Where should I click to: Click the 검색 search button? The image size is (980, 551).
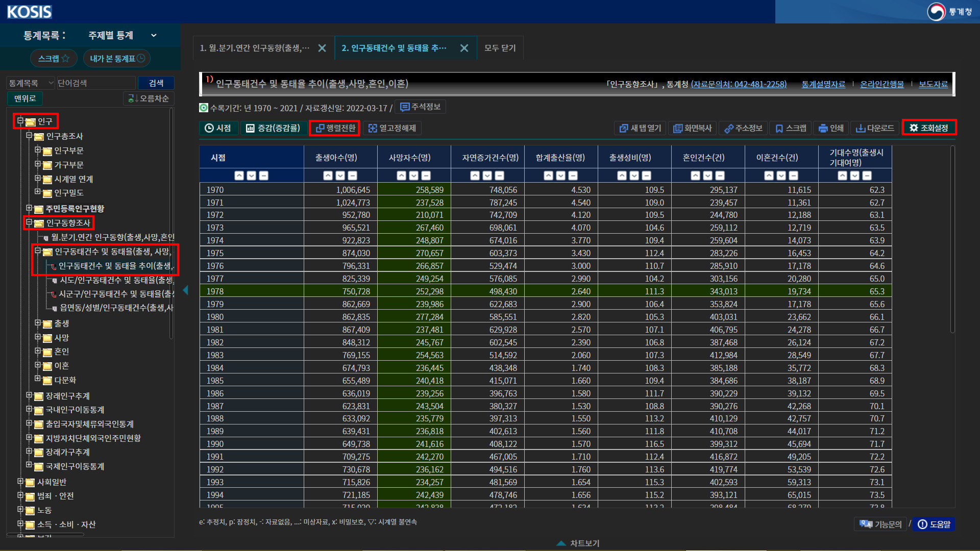point(156,83)
